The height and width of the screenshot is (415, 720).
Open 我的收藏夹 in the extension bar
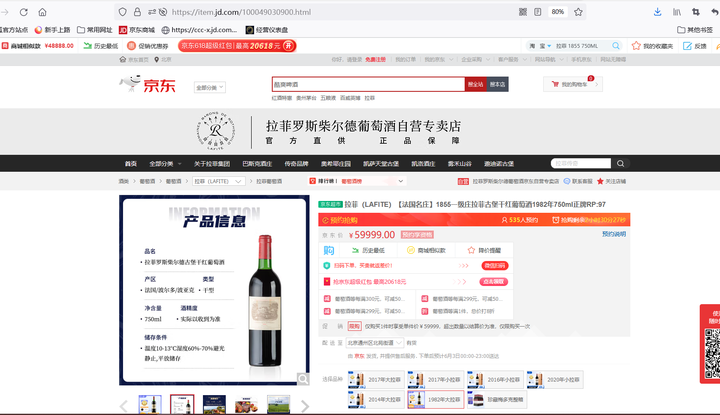tap(652, 46)
